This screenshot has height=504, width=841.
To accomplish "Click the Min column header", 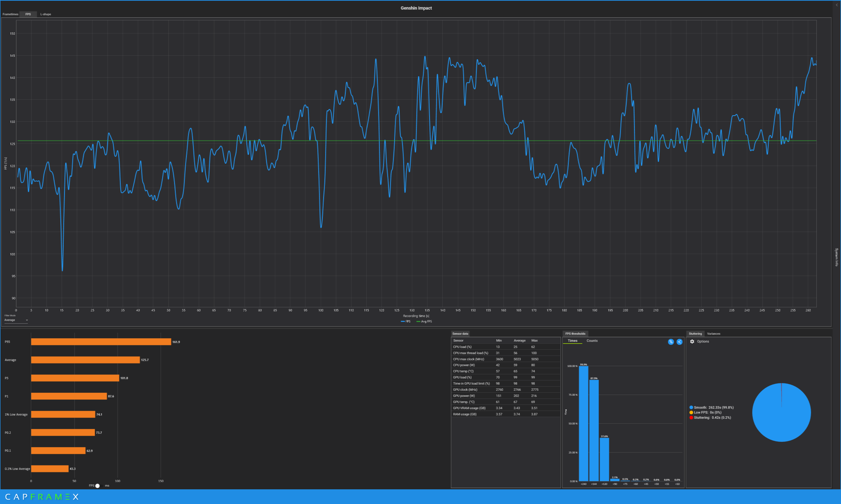I will (x=498, y=340).
